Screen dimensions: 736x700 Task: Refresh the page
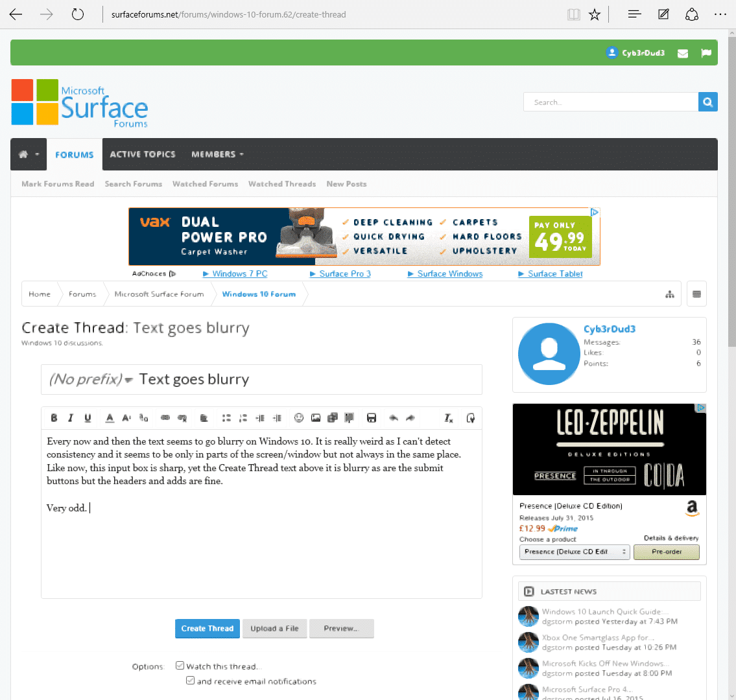77,14
